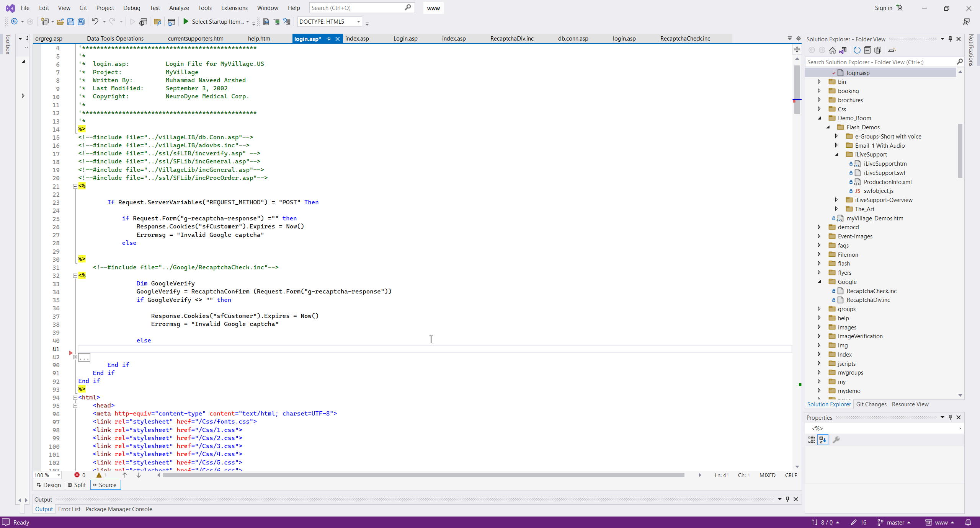Toggle pin on login.asp* tab
The height and width of the screenshot is (528, 980).
click(328, 39)
